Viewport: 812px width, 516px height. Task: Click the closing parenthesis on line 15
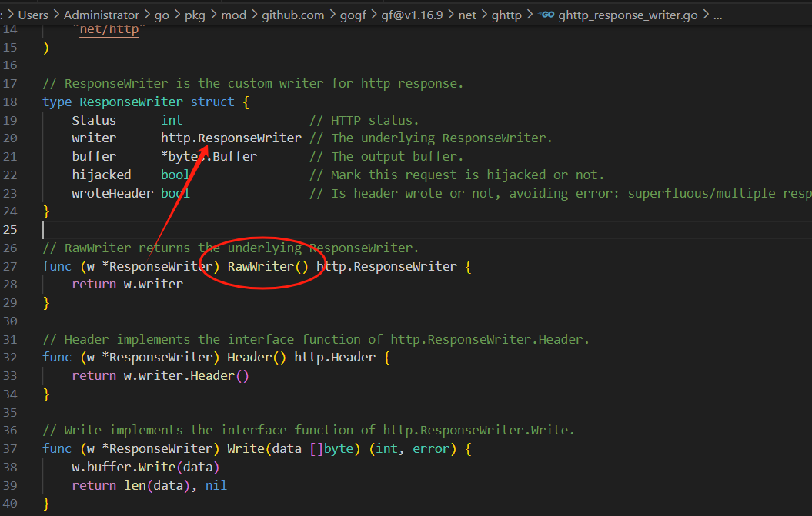click(x=46, y=47)
